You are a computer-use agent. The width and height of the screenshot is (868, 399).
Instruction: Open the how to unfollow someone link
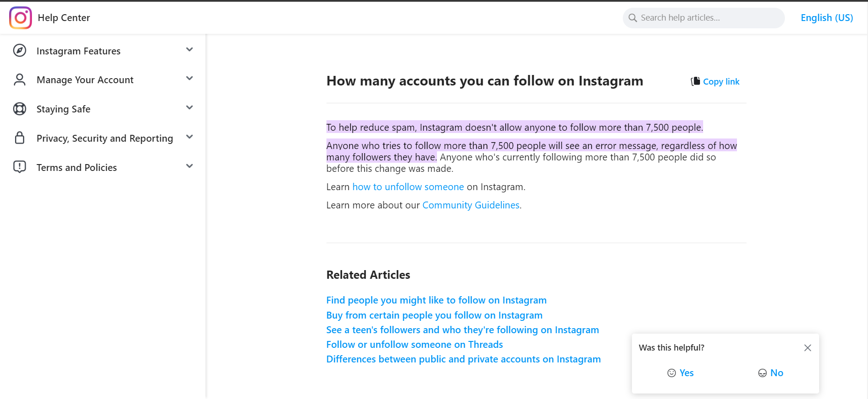tap(408, 187)
